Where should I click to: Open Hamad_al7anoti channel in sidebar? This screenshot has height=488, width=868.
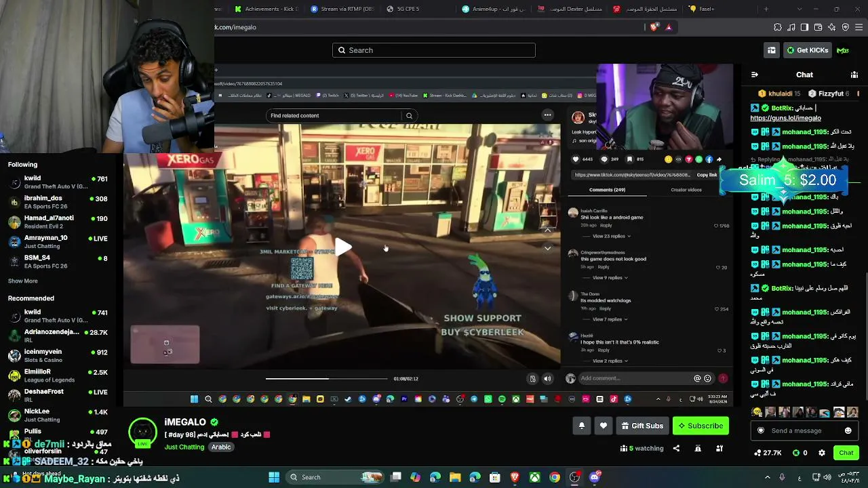pyautogui.click(x=58, y=222)
